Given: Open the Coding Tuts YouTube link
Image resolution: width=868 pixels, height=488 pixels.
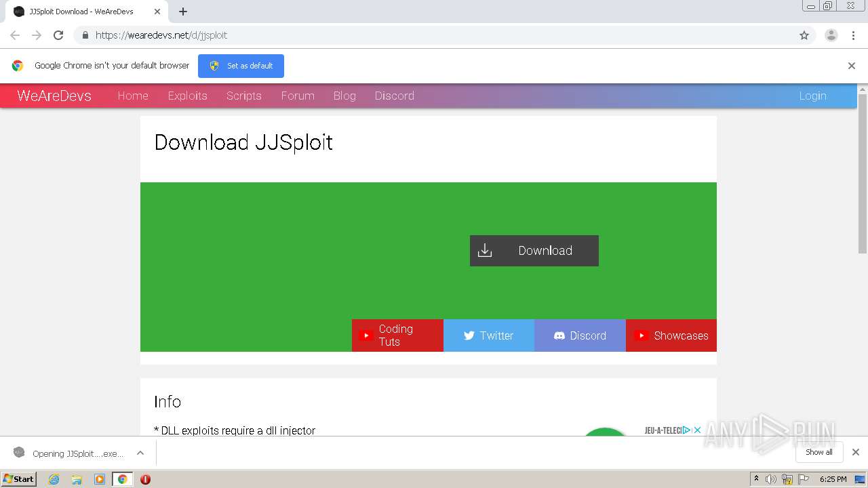Looking at the screenshot, I should (x=397, y=335).
